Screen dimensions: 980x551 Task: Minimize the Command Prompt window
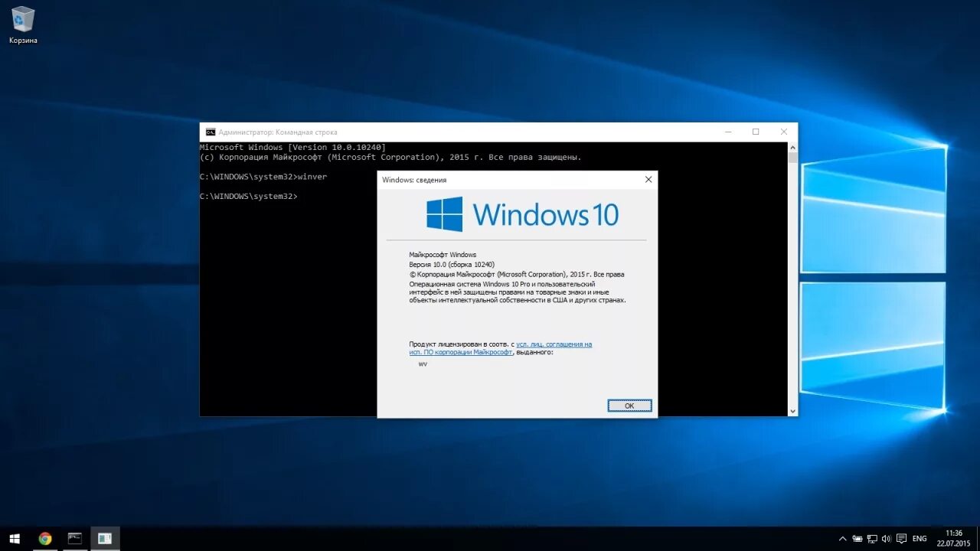pos(727,132)
